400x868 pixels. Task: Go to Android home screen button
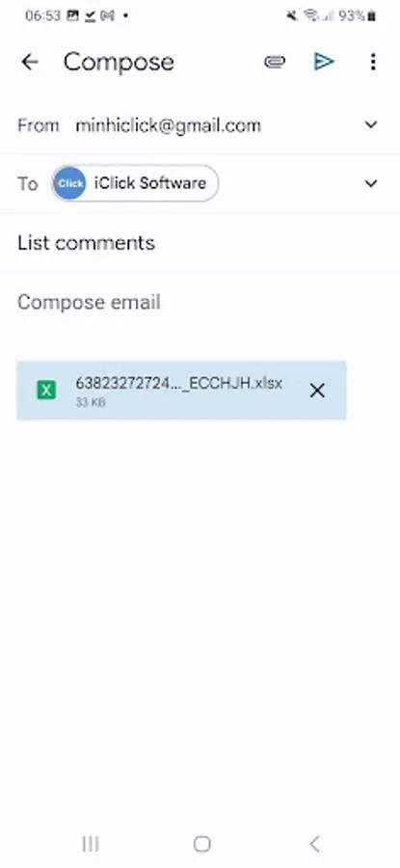tap(202, 844)
